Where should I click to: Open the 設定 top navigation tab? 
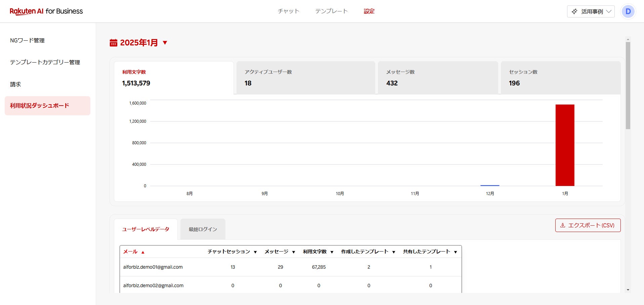point(369,11)
